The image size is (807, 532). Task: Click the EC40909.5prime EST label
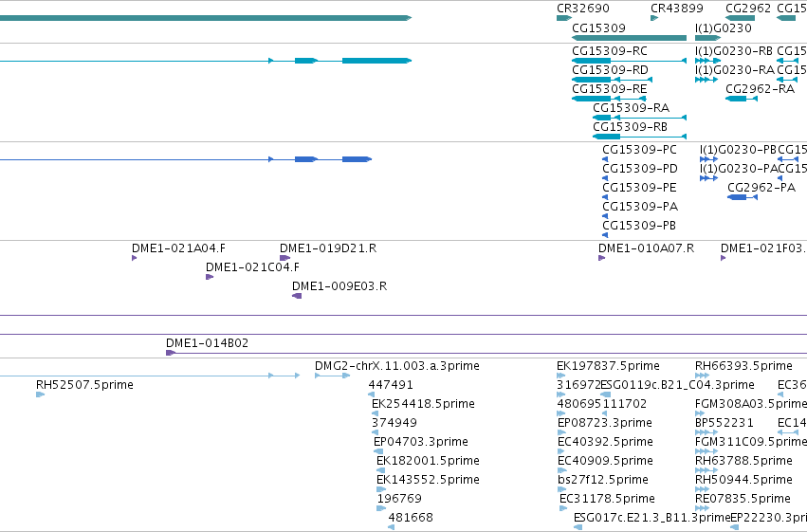pos(605,461)
